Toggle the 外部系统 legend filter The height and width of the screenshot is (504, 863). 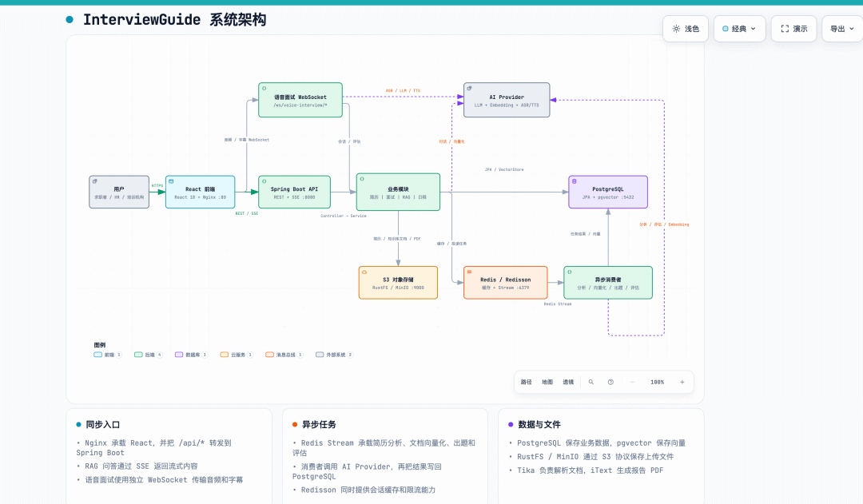coord(334,355)
